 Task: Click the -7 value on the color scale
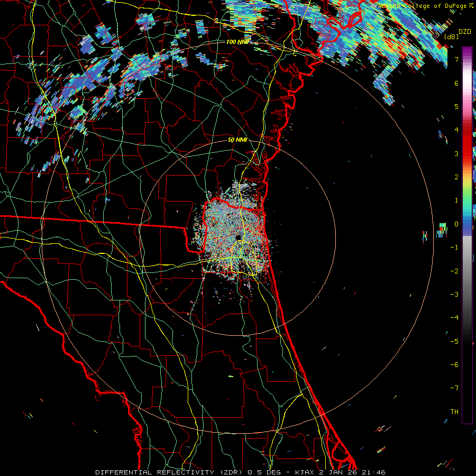click(454, 388)
